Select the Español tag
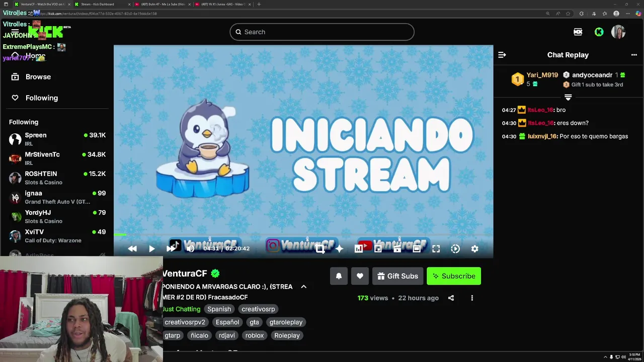 [227, 322]
